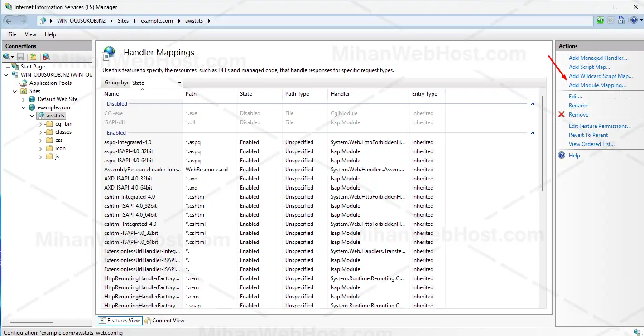Click the Delete Connection icon in Connections toolbar
Image resolution: width=644 pixels, height=336 pixels.
pyautogui.click(x=46, y=57)
